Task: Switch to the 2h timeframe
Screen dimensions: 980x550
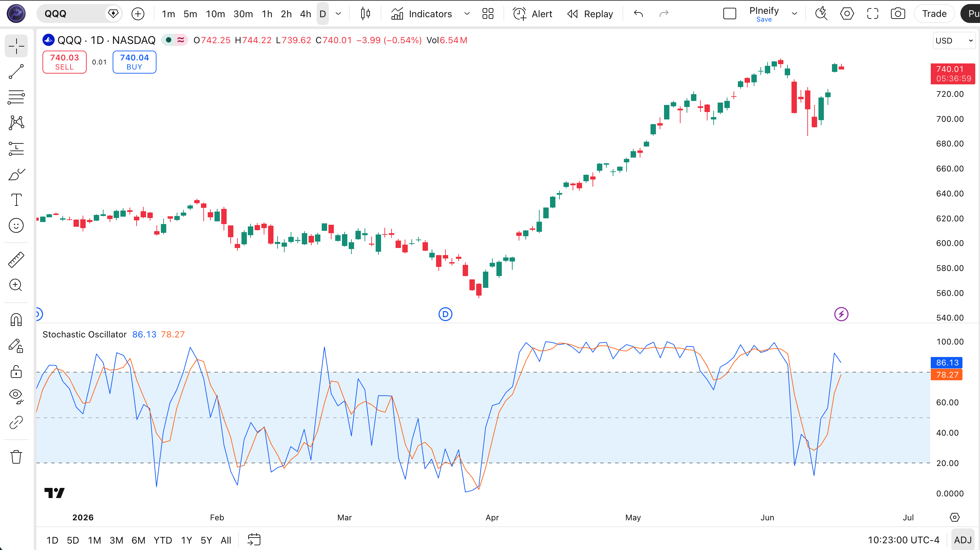Action: tap(286, 14)
